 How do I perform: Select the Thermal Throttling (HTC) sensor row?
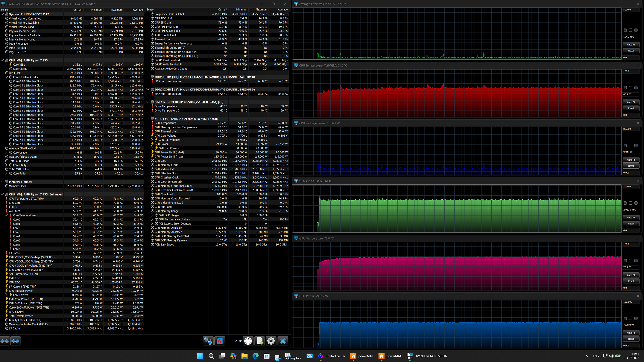[x=219, y=48]
